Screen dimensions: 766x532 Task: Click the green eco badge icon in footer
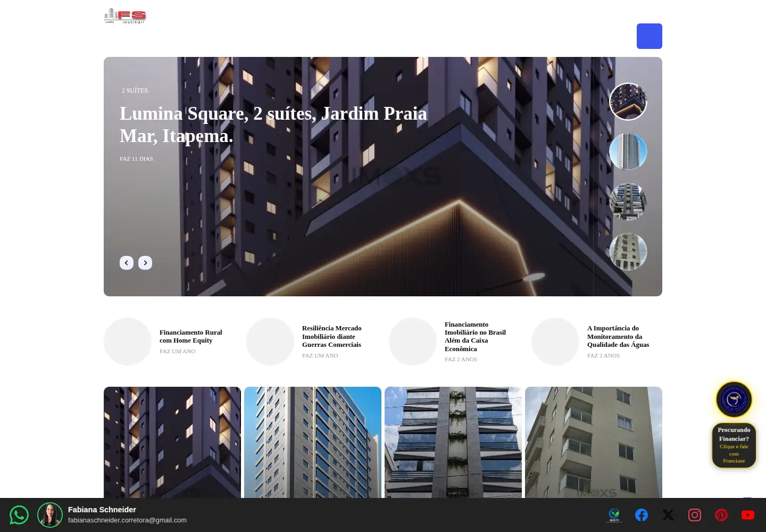click(614, 515)
